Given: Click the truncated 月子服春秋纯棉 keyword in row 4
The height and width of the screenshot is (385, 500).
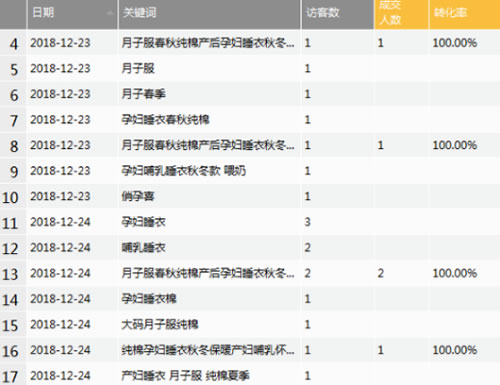Looking at the screenshot, I should pos(208,43).
